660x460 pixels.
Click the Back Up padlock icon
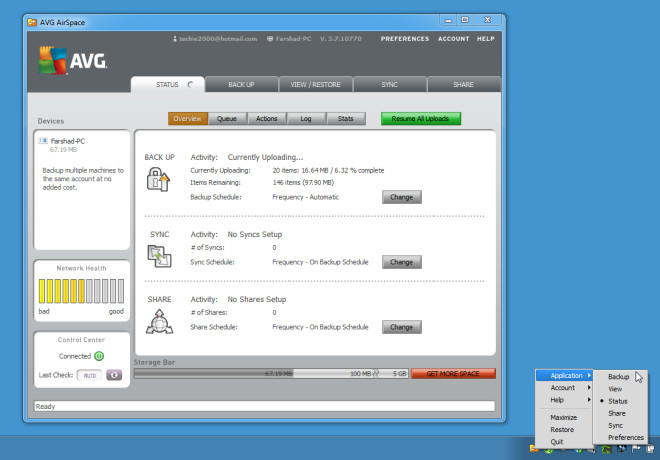(x=158, y=179)
